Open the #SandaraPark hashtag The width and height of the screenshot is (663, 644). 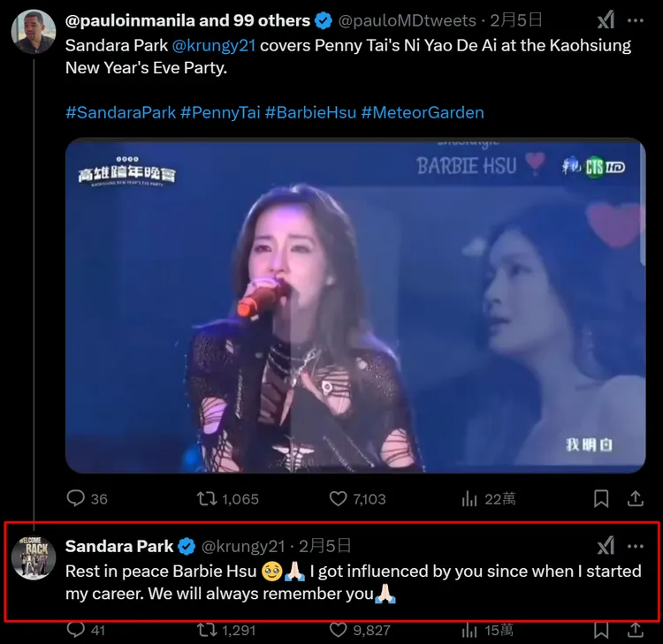(x=120, y=112)
